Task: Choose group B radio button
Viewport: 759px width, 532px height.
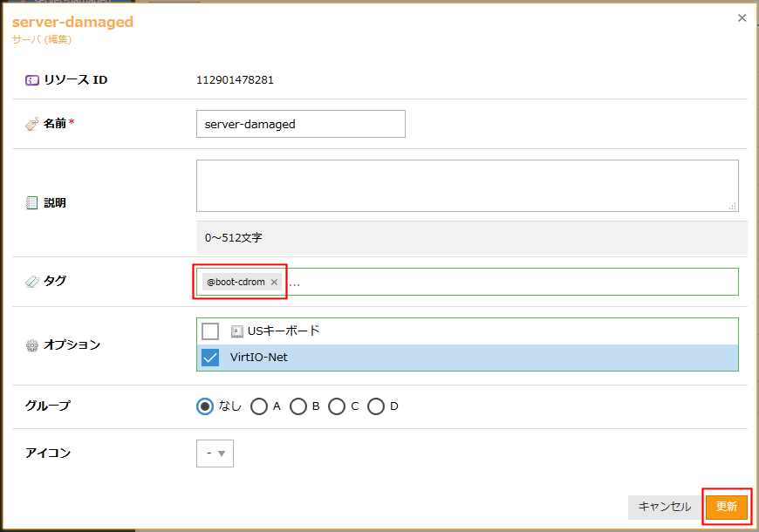Action: [298, 406]
